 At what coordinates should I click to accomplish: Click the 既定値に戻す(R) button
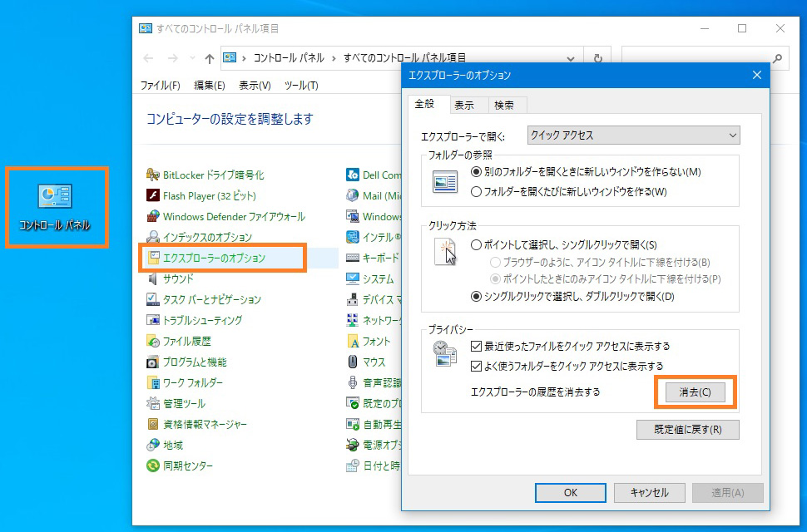[687, 430]
